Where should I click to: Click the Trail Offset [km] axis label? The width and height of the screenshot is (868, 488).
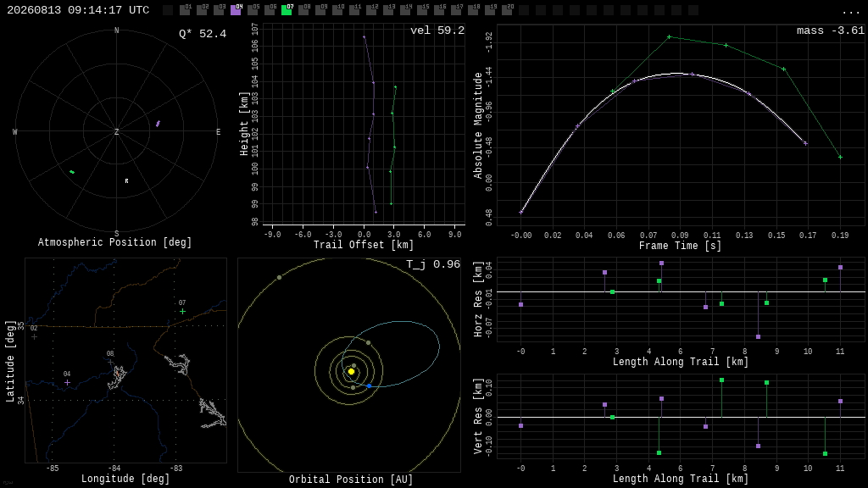(x=364, y=245)
